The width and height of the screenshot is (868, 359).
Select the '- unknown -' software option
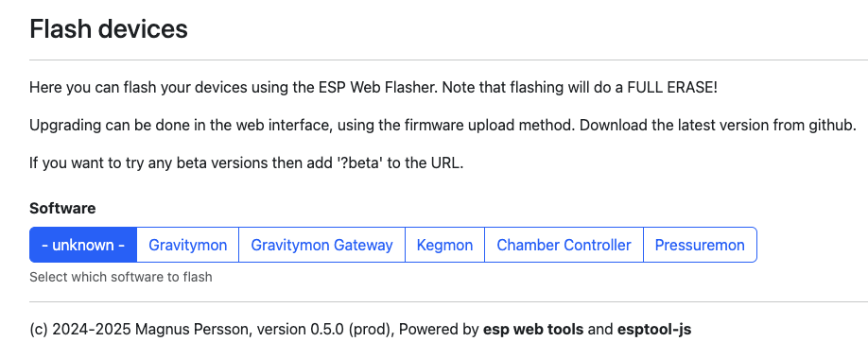click(x=83, y=245)
